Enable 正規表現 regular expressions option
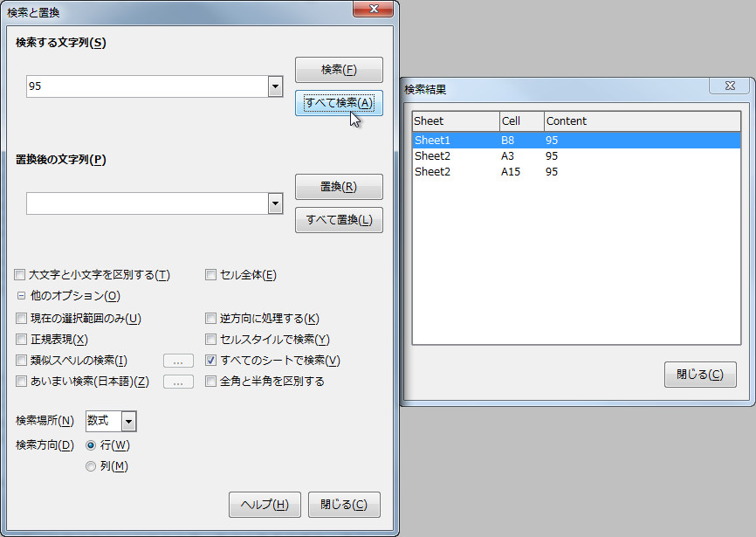This screenshot has width=756, height=537. tap(19, 340)
